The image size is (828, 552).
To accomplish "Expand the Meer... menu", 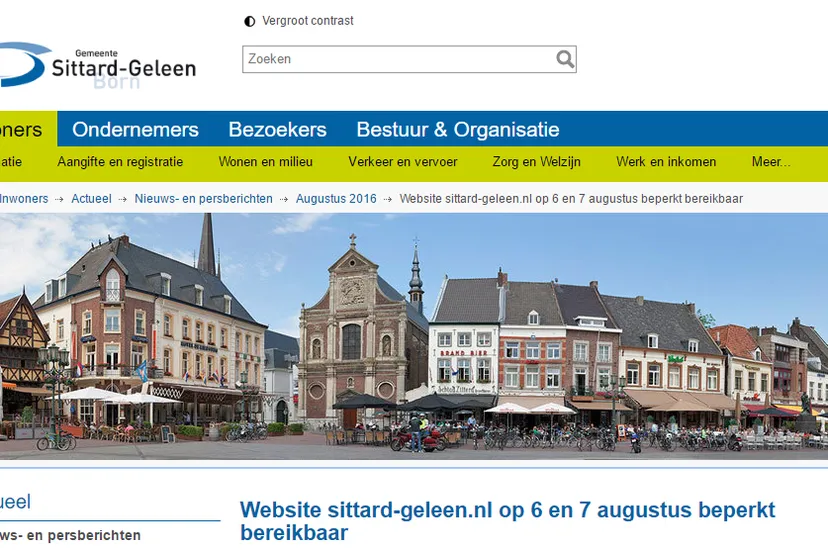I will (x=771, y=162).
